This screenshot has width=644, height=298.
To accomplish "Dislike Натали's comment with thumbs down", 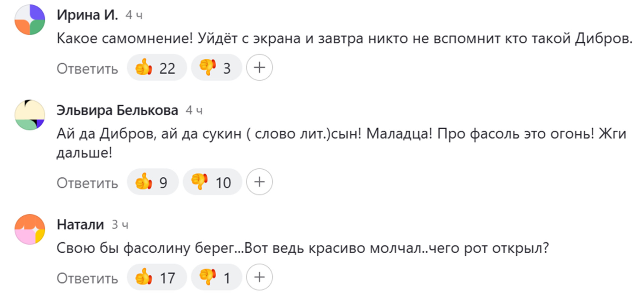I will pos(216,278).
